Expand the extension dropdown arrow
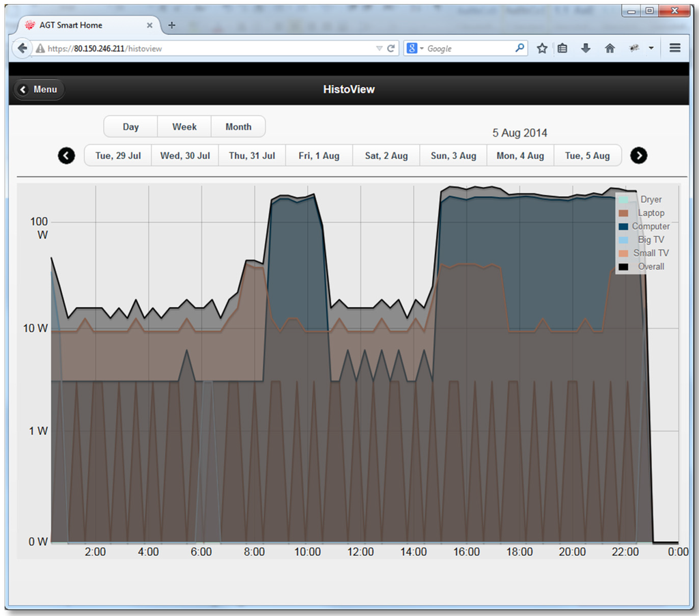699x616 pixels. [x=651, y=48]
